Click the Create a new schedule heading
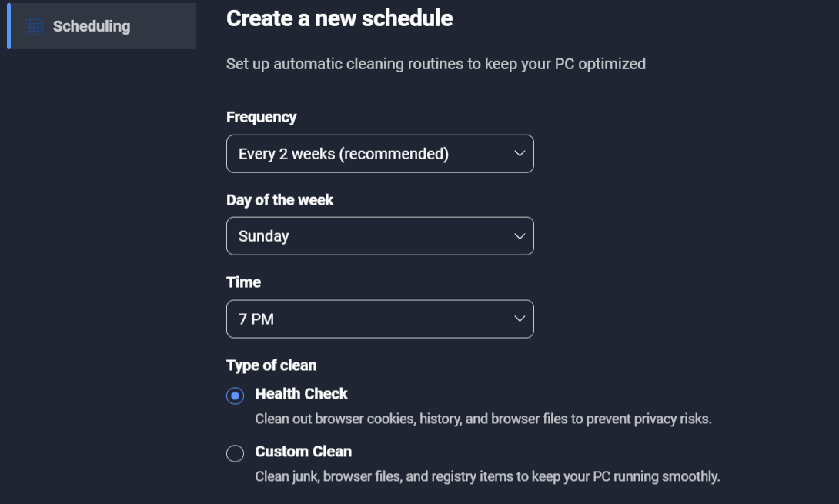839x504 pixels. pos(339,18)
